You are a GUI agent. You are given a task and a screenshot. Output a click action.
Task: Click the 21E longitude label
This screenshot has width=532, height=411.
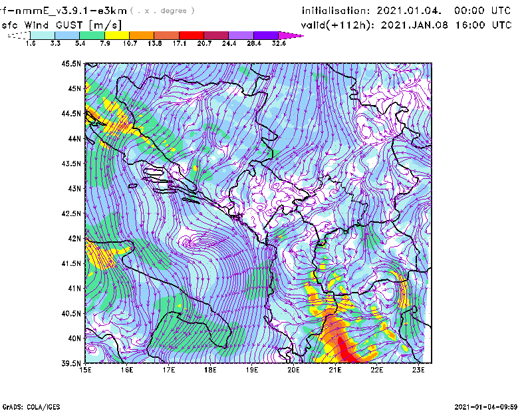(335, 370)
